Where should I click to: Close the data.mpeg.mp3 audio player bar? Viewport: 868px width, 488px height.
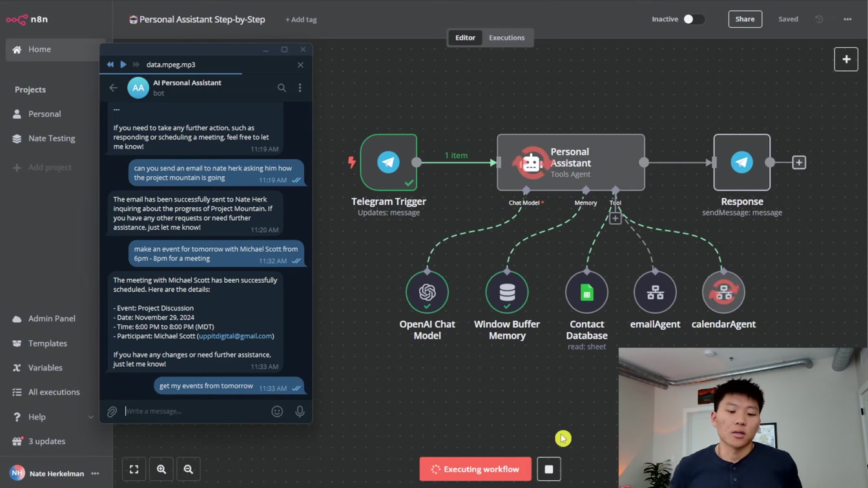(300, 65)
